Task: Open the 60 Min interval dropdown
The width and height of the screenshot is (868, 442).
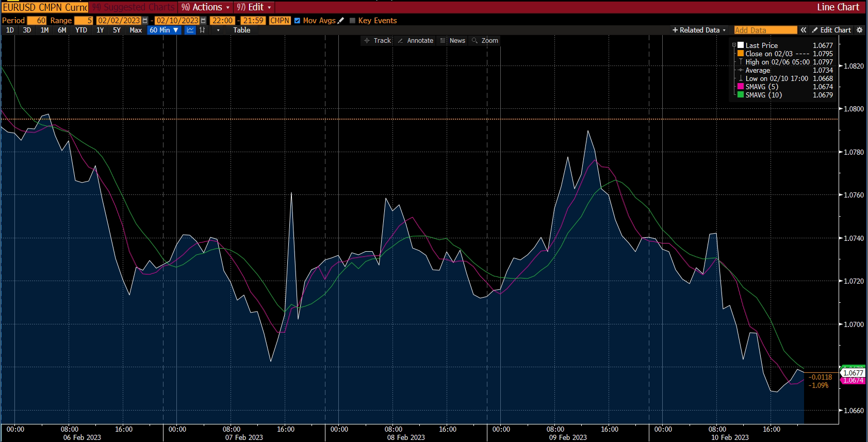Action: point(163,30)
